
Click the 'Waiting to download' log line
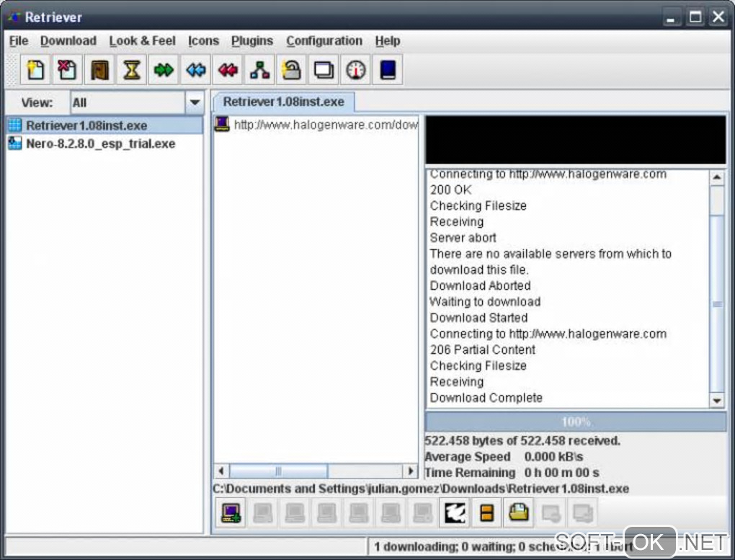[485, 301]
